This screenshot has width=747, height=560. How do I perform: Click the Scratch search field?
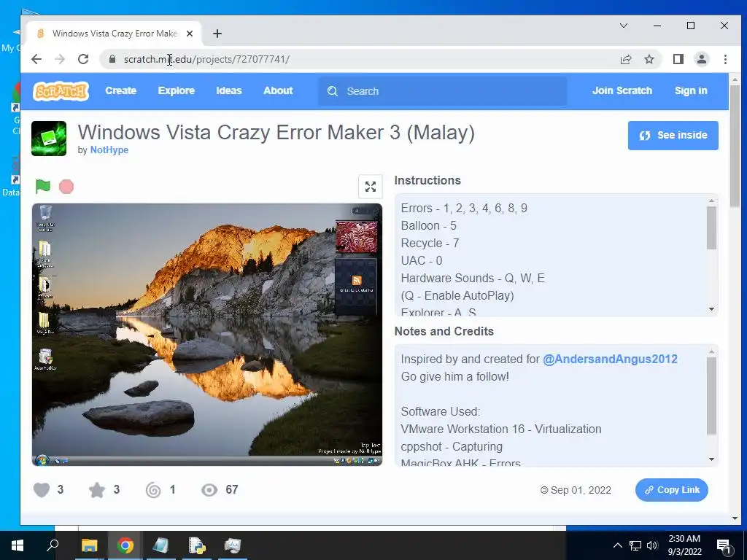tap(443, 91)
